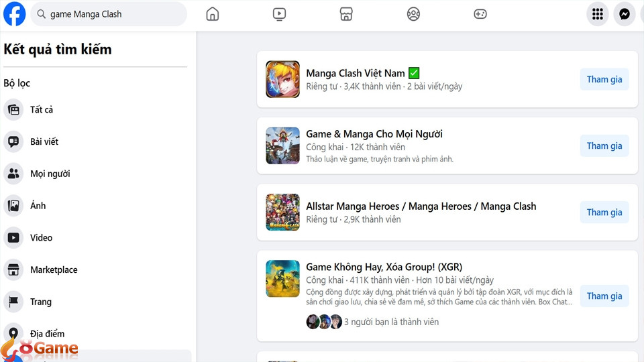644x362 pixels.
Task: Select the 'Mọi người' filter icon
Action: tap(13, 174)
